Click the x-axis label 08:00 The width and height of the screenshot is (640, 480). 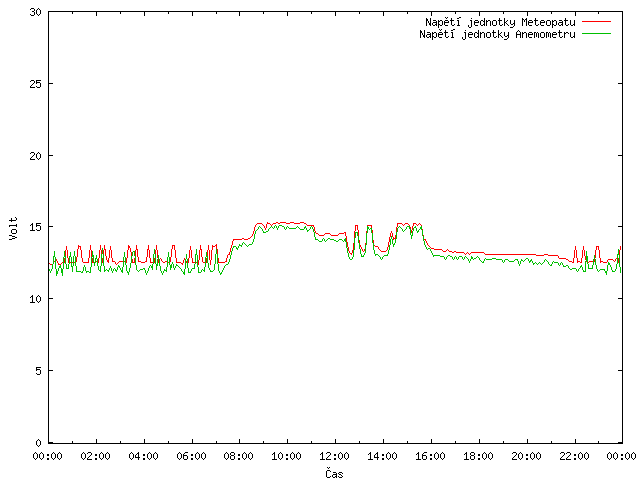[x=239, y=456]
